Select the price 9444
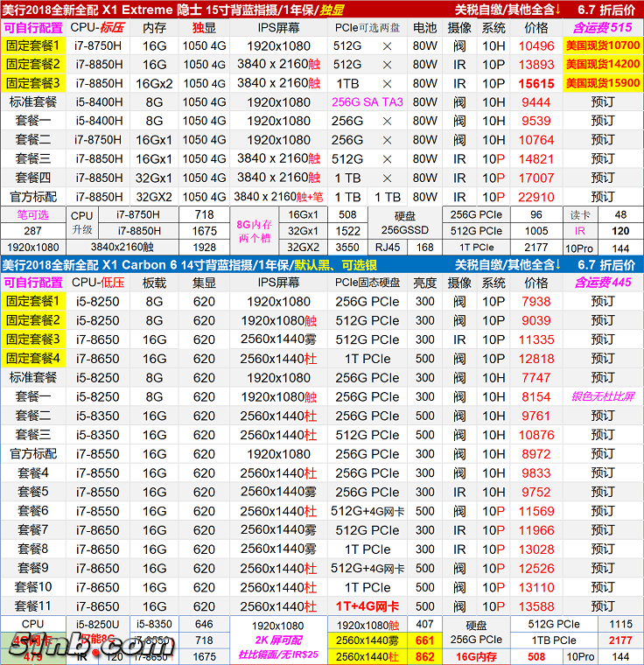644x665 pixels. tap(536, 102)
